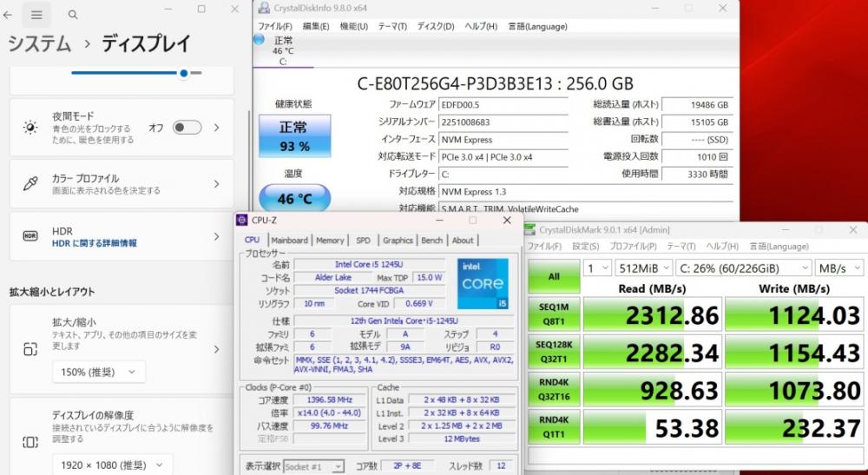Viewport: 868px width, 475px height.
Task: Click the ファームウェア field EDFD00.5
Action: [503, 104]
